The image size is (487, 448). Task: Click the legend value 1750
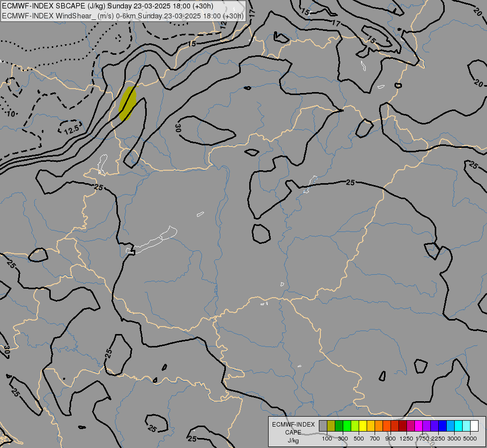[422, 439]
